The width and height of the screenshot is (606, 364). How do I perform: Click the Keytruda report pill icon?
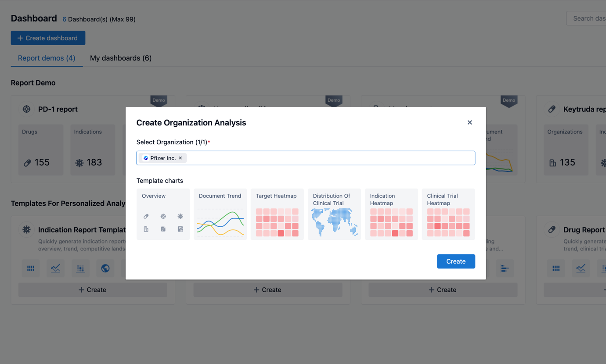552,109
